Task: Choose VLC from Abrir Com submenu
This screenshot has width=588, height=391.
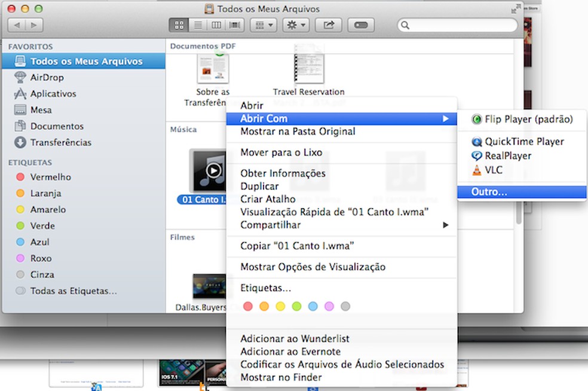Action: click(x=494, y=170)
